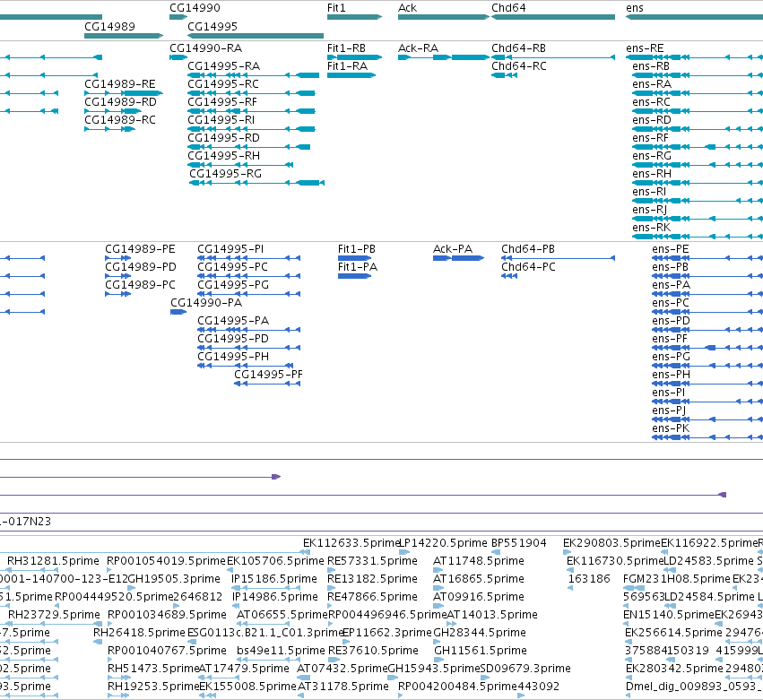Select protein CG14989-PC
Image resolution: width=763 pixels, height=700 pixels.
pyautogui.click(x=140, y=285)
